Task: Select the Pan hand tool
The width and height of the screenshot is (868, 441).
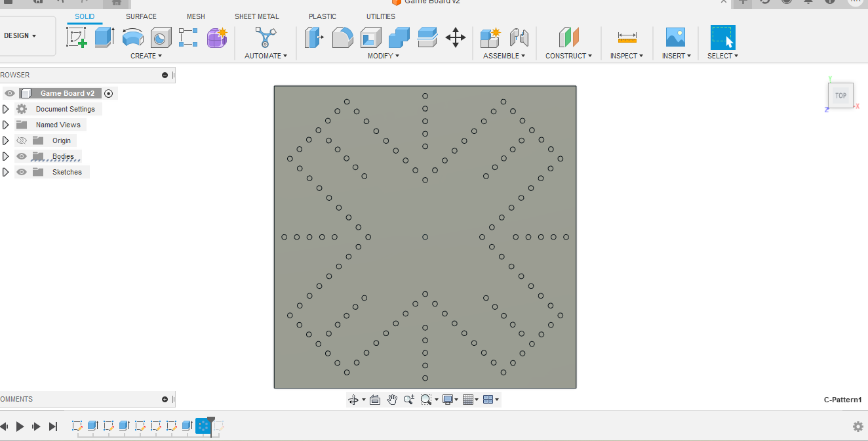Action: (x=392, y=400)
